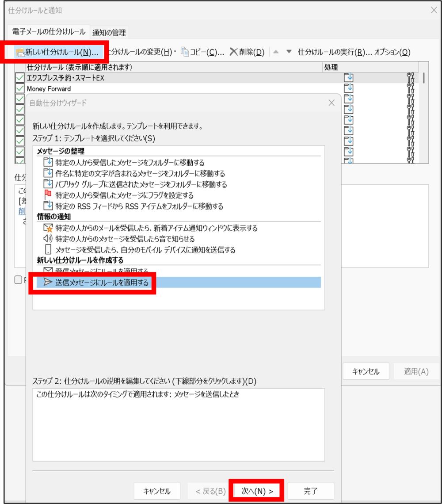Image resolution: width=442 pixels, height=504 pixels.
Task: Click the Delete (削除) X icon
Action: (x=233, y=52)
